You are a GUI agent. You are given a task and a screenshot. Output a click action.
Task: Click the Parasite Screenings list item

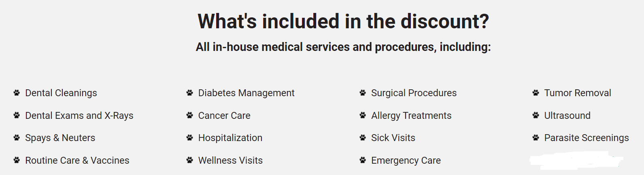[x=586, y=138]
